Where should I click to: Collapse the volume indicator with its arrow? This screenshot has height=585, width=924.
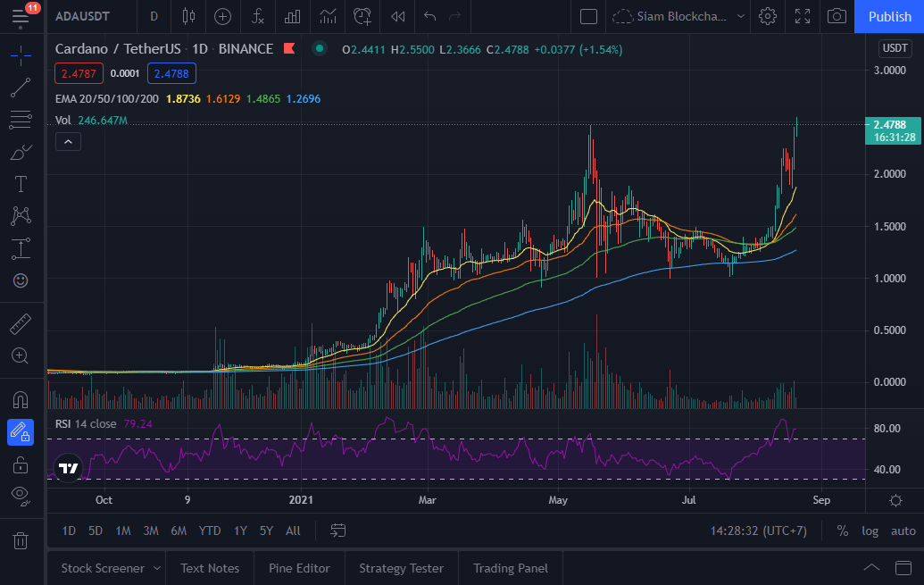[68, 141]
